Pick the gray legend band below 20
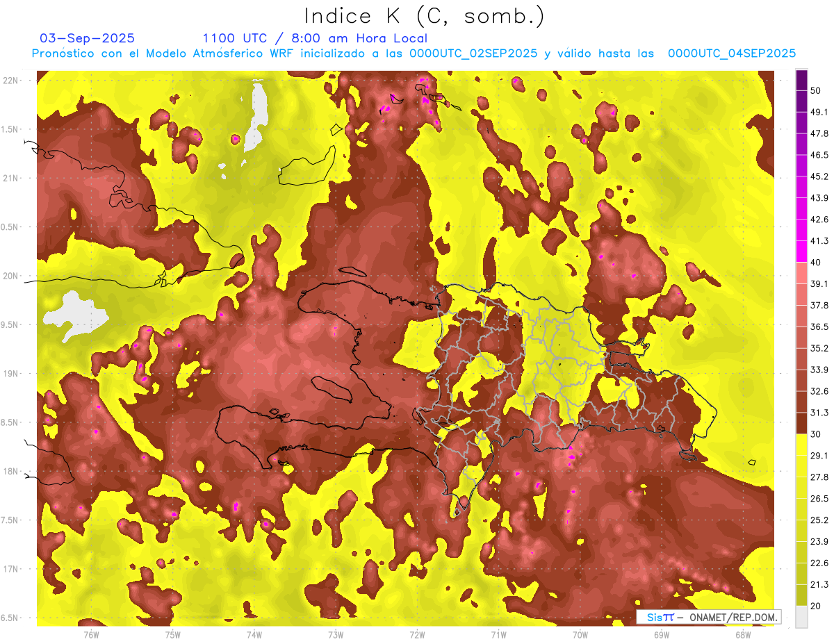 point(801,616)
